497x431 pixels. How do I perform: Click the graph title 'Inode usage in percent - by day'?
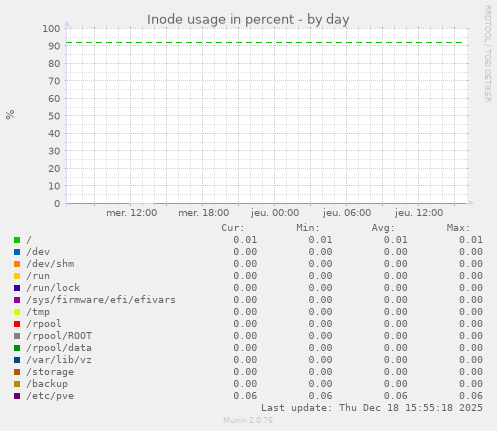248,20
